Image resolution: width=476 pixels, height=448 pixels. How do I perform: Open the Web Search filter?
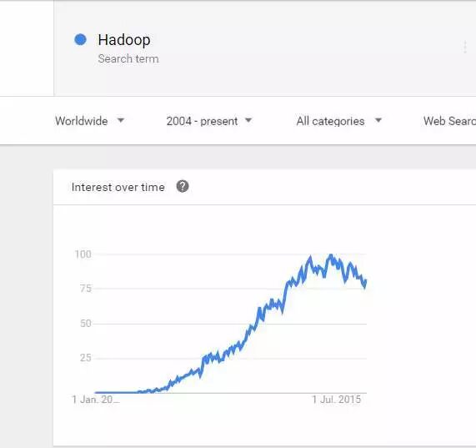point(449,121)
